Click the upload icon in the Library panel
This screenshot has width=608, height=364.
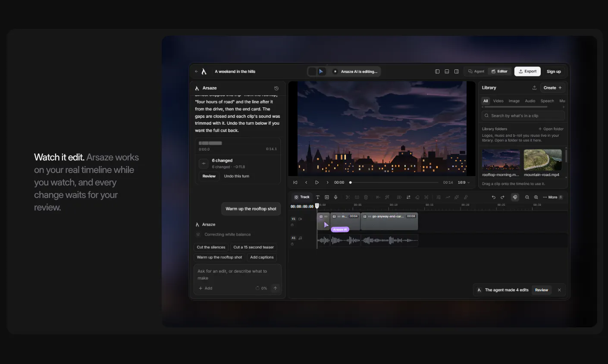pyautogui.click(x=534, y=88)
